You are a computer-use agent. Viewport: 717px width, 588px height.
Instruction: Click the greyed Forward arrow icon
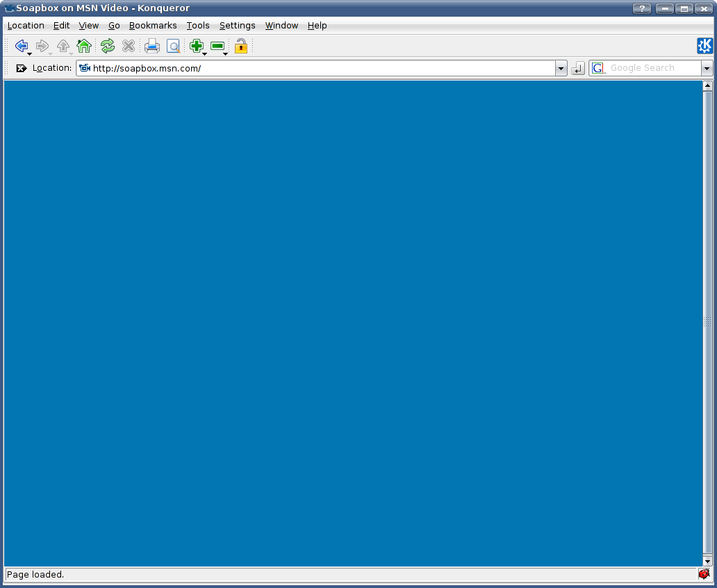[x=42, y=46]
